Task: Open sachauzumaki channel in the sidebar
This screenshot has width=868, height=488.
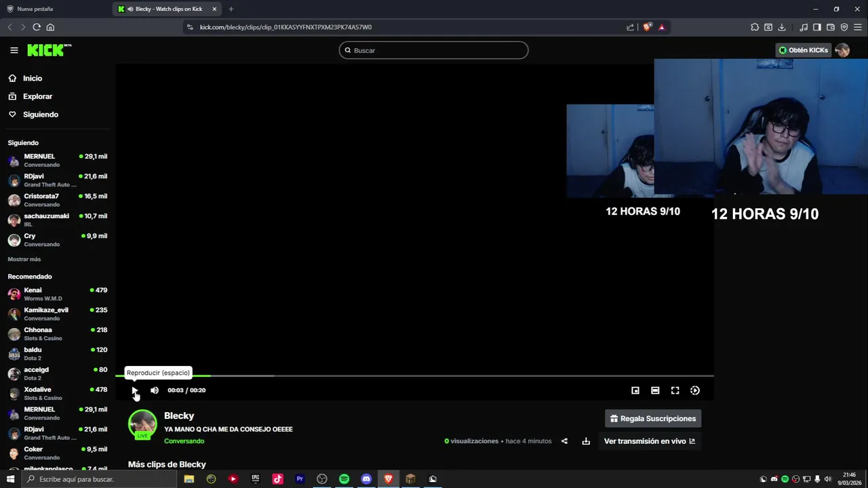Action: 57,220
